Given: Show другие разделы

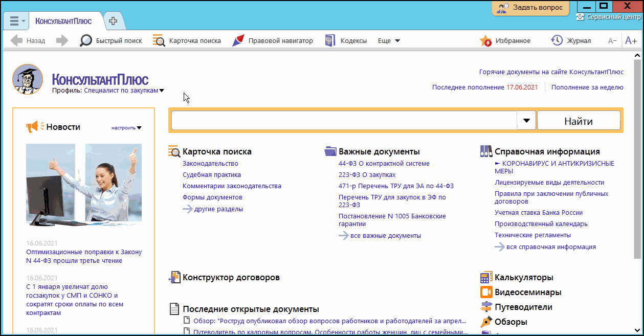Looking at the screenshot, I should [x=213, y=209].
